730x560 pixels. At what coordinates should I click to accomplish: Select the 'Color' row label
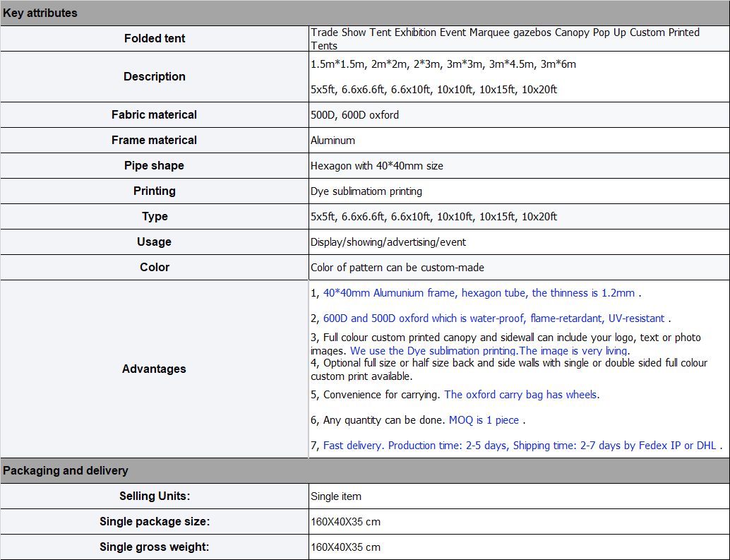point(155,267)
